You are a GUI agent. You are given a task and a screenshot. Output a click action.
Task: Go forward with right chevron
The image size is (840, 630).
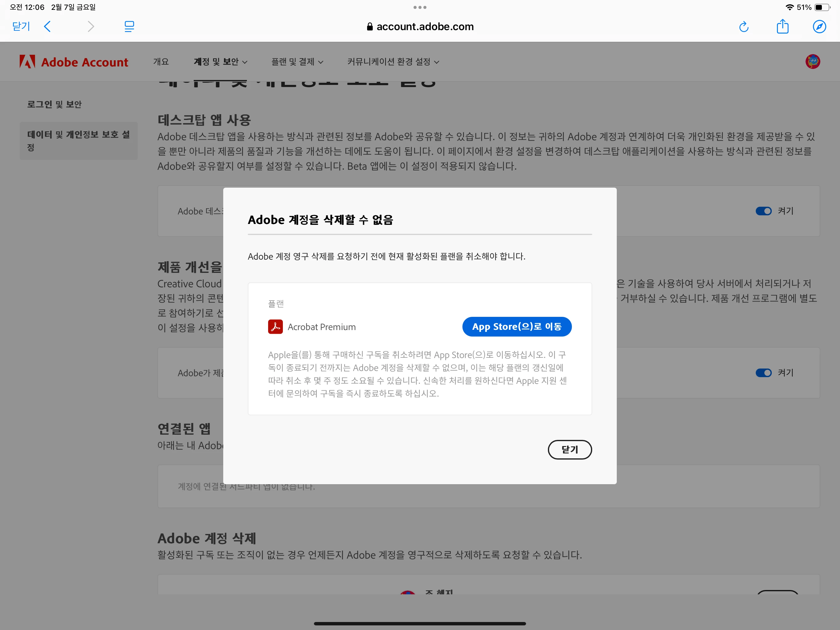[x=90, y=26]
